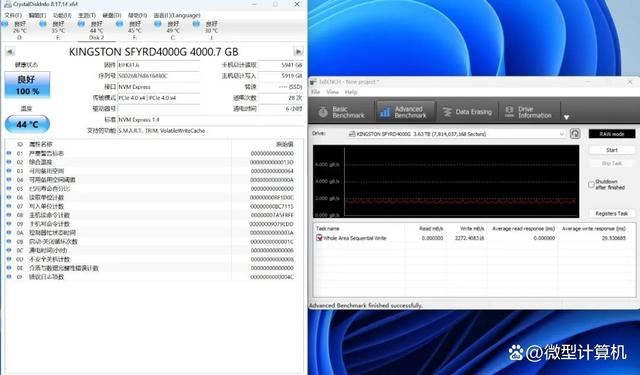640x375 pixels.
Task: Click status icon of SMART attribute 0D
Action: point(9,259)
